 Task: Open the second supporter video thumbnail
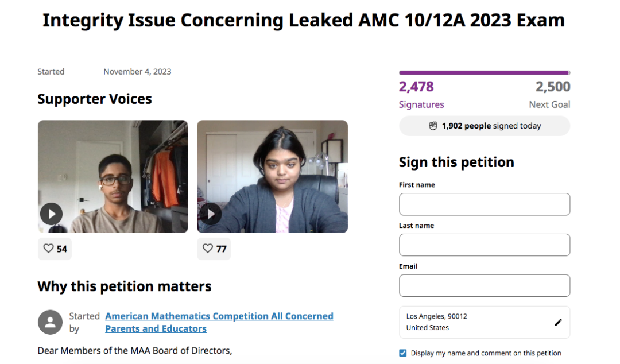click(x=273, y=176)
